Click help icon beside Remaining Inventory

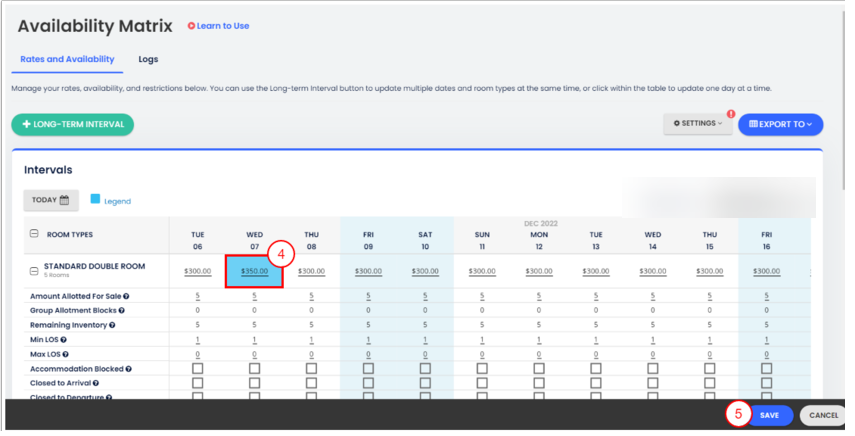pyautogui.click(x=112, y=325)
